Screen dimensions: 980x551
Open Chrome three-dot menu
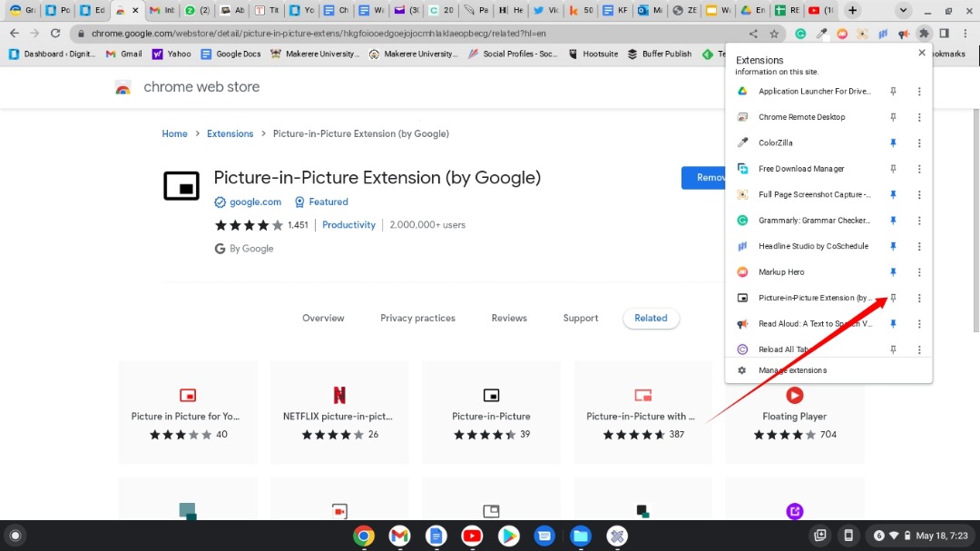tap(965, 34)
